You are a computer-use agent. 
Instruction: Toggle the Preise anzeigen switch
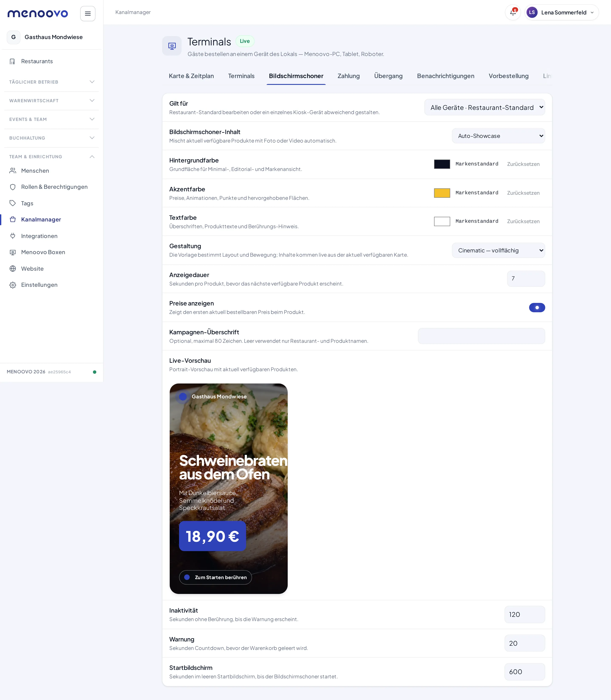click(x=537, y=308)
